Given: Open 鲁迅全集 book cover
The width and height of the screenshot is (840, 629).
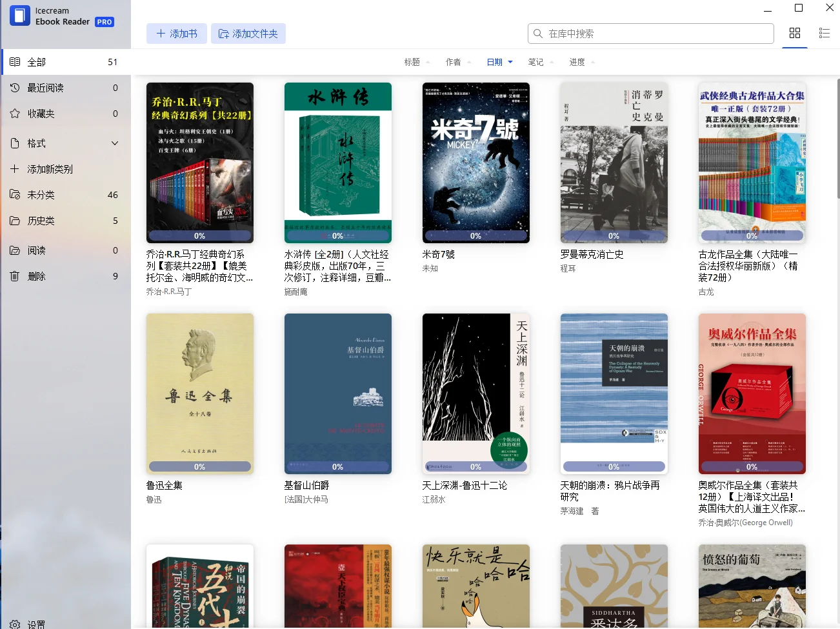Looking at the screenshot, I should tap(200, 394).
